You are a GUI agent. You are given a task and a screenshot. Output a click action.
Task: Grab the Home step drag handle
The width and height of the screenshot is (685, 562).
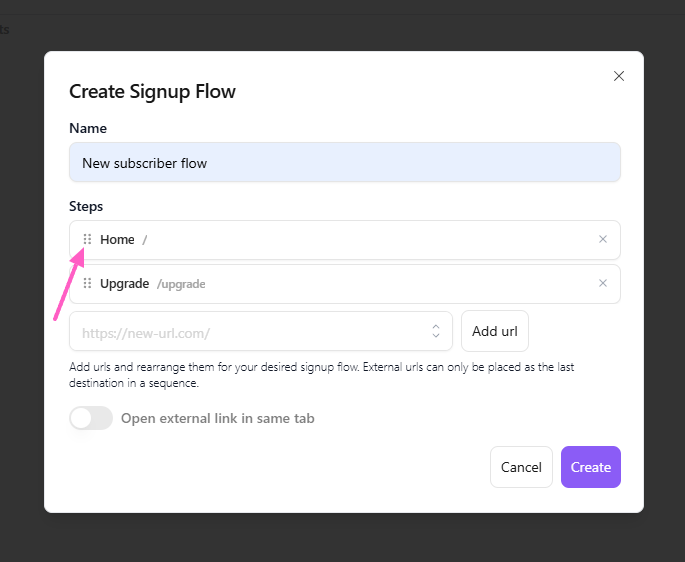click(x=87, y=239)
